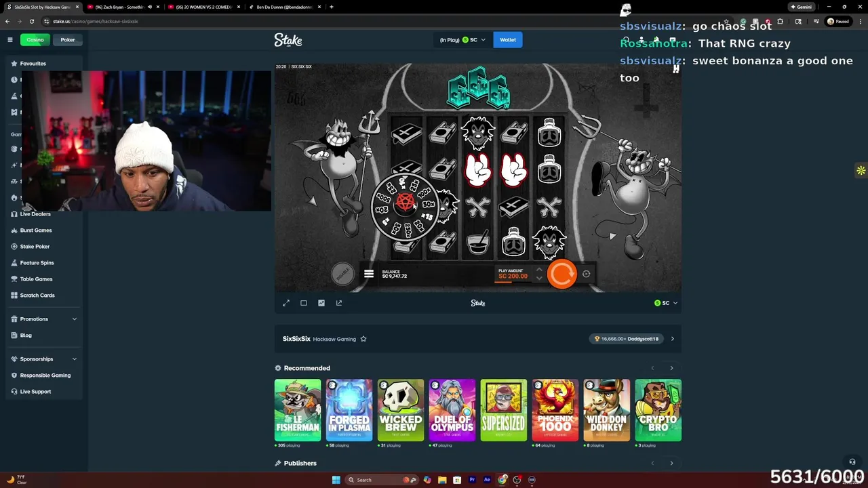This screenshot has width=868, height=488.
Task: Go to next Recommended games page
Action: coord(671,368)
